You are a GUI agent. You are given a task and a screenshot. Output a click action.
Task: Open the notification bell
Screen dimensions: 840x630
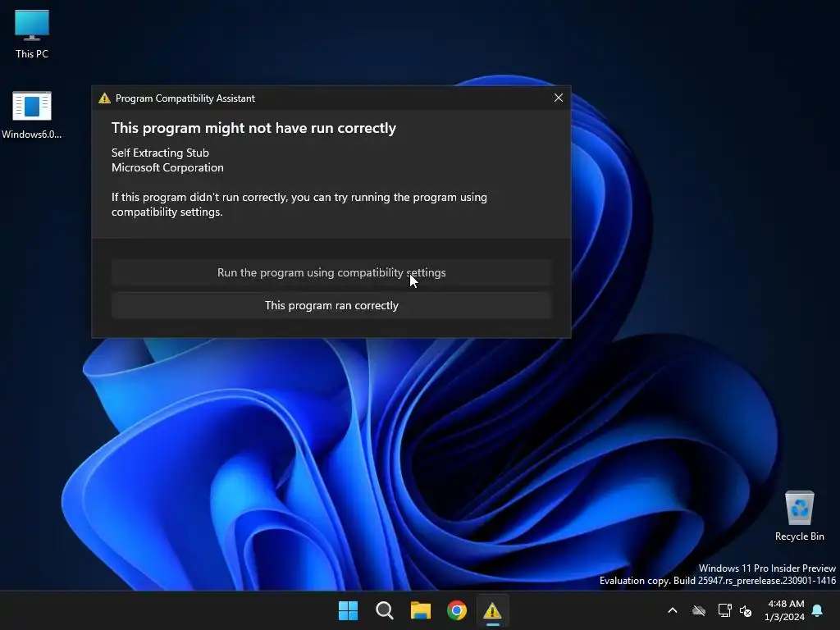point(817,610)
